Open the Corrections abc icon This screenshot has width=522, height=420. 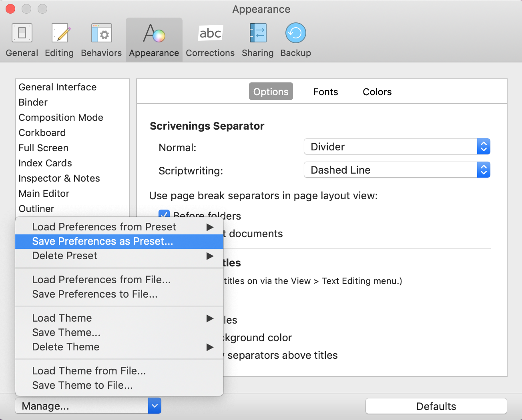point(211,33)
